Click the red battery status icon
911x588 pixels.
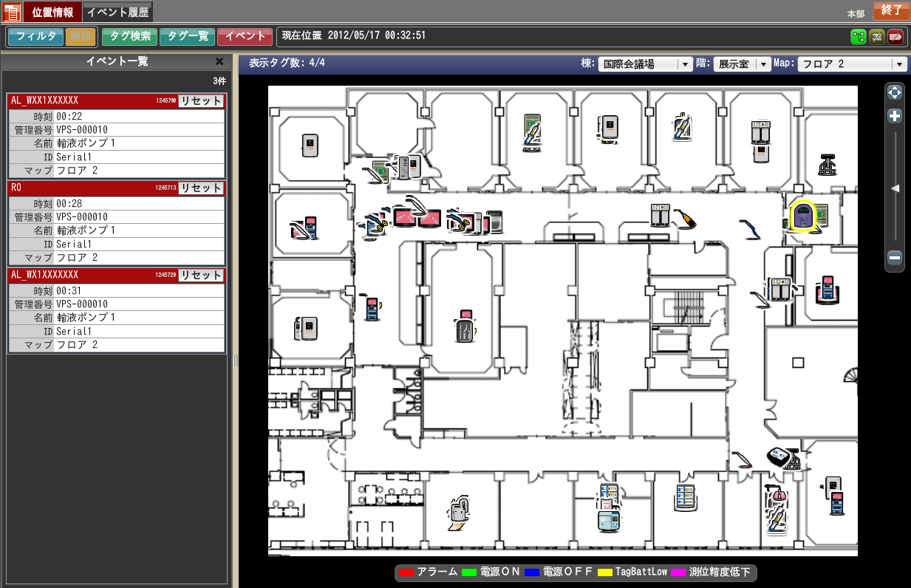895,36
